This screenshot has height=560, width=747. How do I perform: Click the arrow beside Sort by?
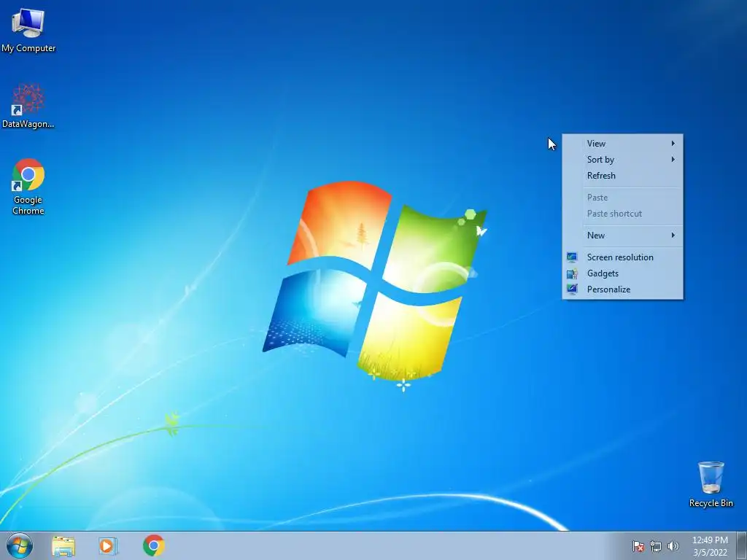point(673,160)
